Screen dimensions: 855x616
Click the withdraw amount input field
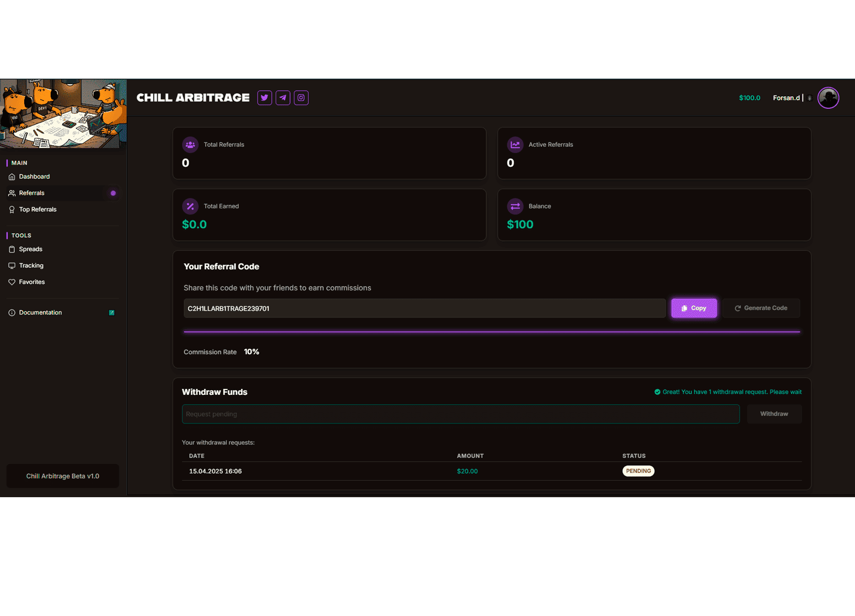[x=461, y=414]
